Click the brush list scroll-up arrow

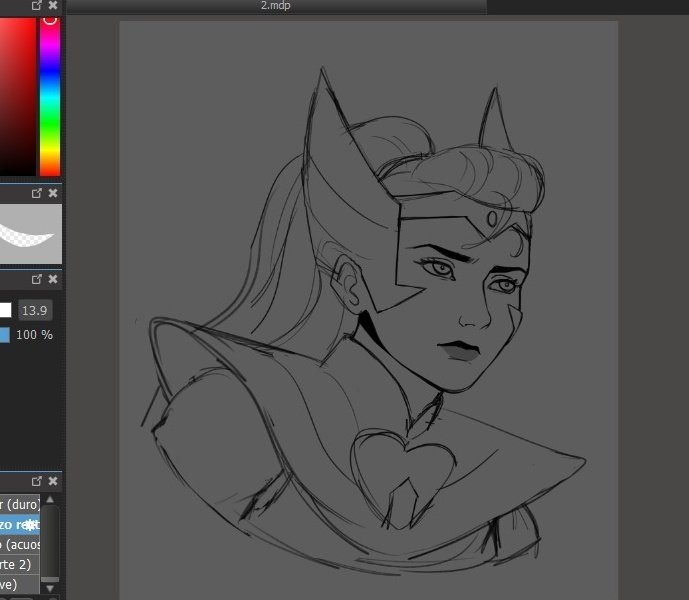(x=50, y=499)
